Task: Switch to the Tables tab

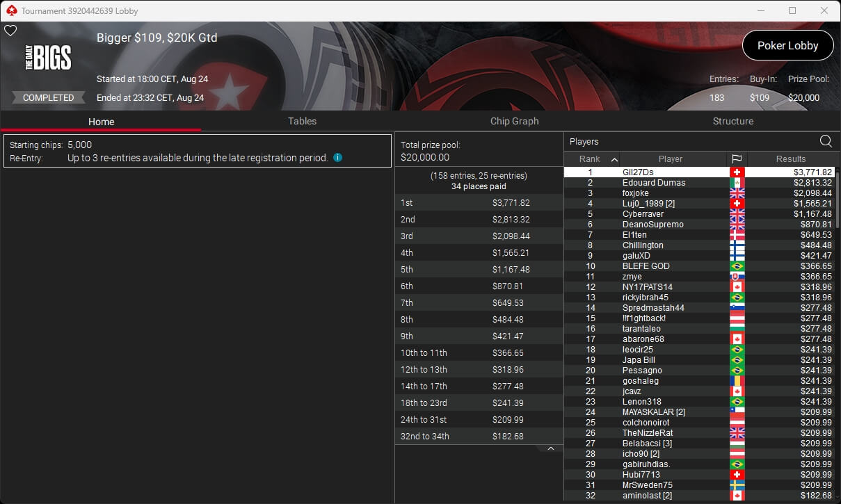Action: (x=302, y=121)
